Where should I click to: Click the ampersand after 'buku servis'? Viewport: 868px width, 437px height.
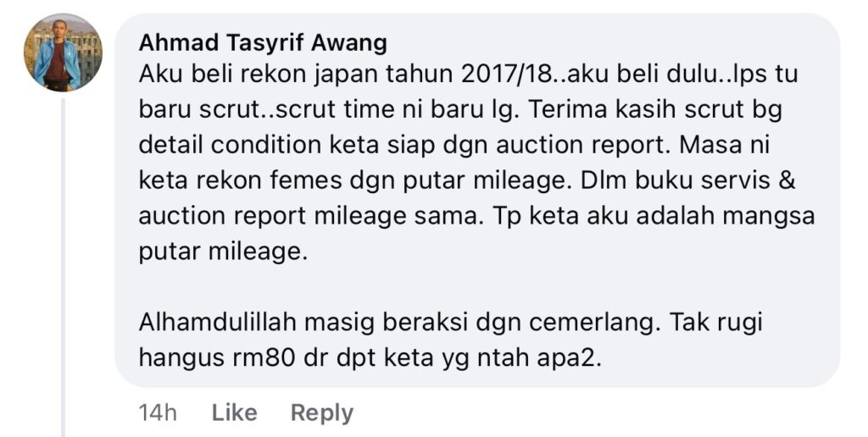pyautogui.click(x=787, y=180)
